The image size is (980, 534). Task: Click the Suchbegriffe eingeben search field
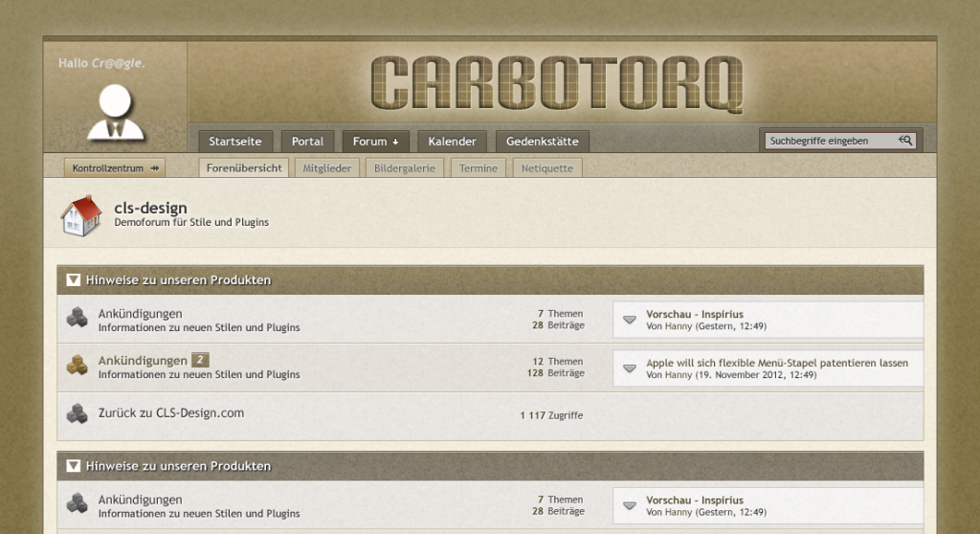click(831, 141)
